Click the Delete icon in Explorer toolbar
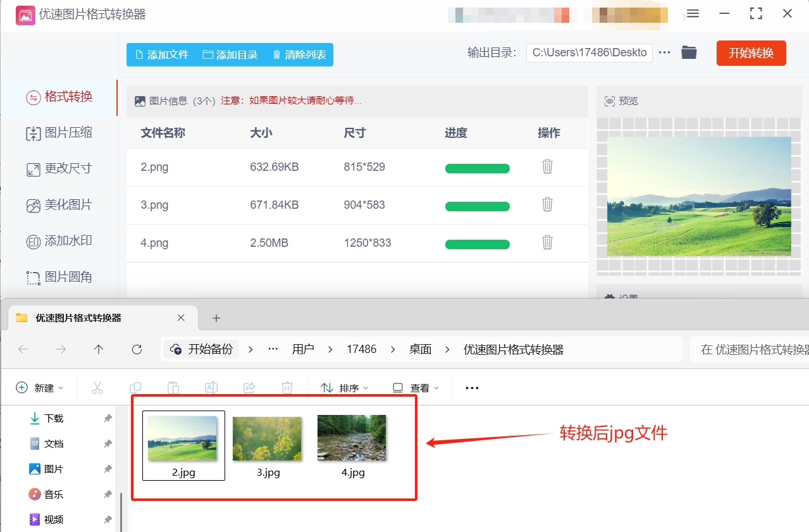The width and height of the screenshot is (809, 532). [287, 388]
